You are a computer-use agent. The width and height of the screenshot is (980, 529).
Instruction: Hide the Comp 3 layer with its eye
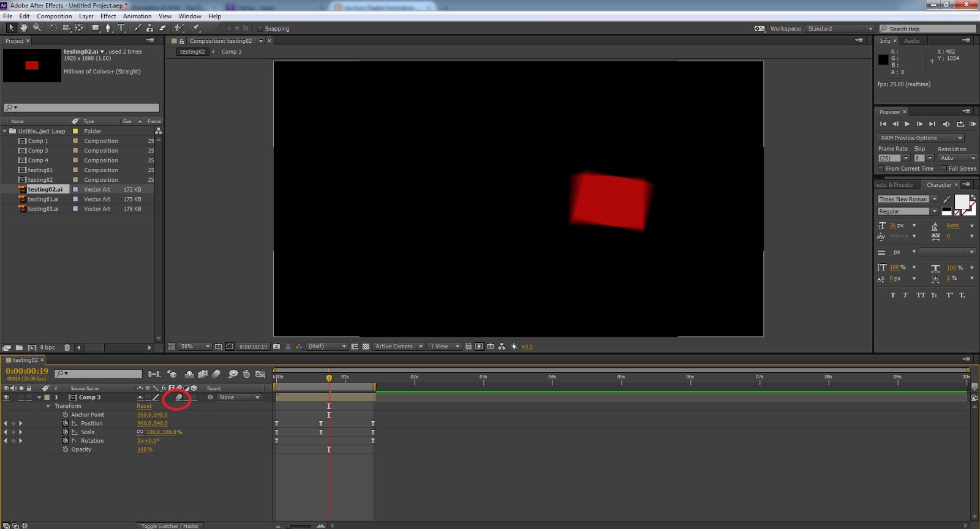(6, 397)
